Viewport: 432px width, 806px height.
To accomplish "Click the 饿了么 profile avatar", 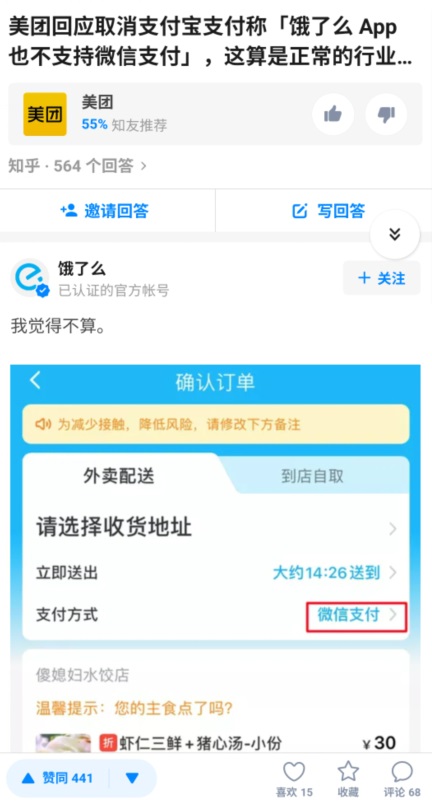I will [30, 278].
